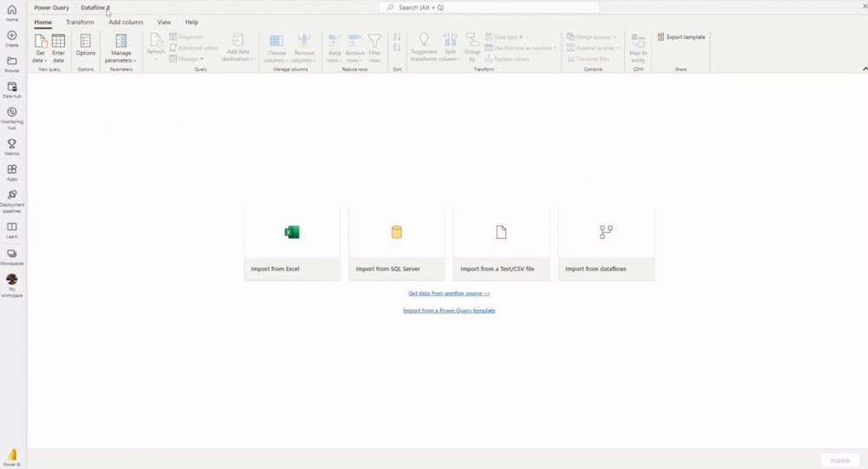
Task: Open Workspaces in left sidebar
Action: 11,257
